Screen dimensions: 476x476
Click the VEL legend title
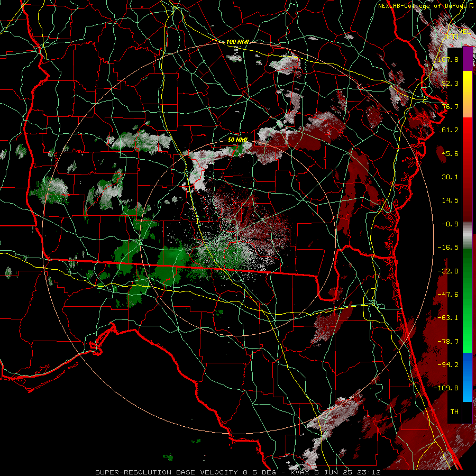(x=465, y=32)
